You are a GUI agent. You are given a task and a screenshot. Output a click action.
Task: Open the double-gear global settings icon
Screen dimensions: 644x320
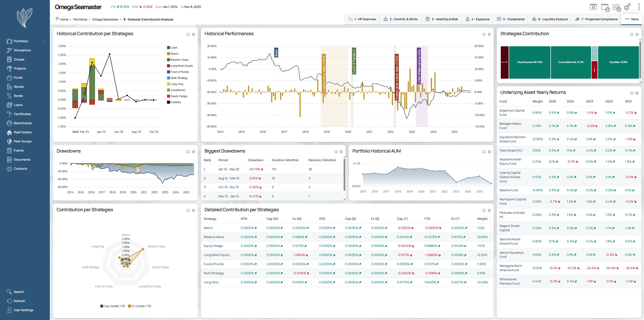[627, 7]
